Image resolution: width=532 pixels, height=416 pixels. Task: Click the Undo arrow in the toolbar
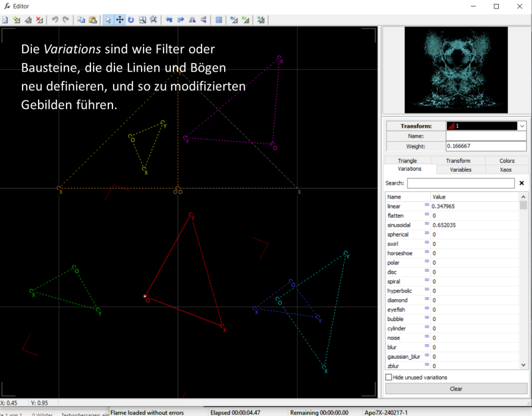[55, 20]
